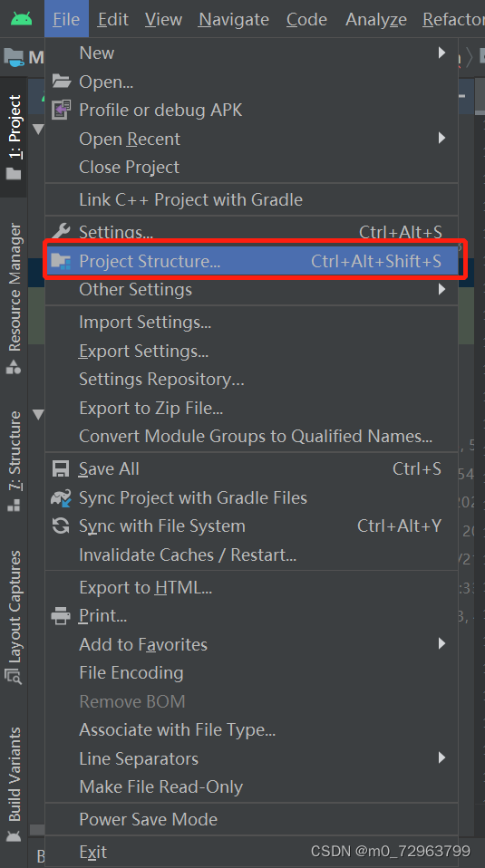This screenshot has height=868, width=485.
Task: Expand the Line Separators submenu arrow
Action: [x=441, y=757]
